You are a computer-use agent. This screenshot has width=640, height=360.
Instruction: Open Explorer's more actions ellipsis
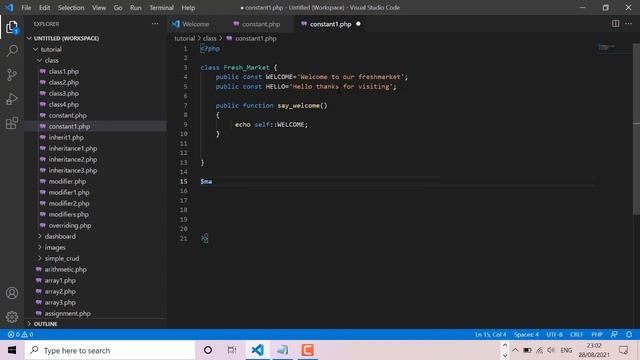pyautogui.click(x=155, y=24)
